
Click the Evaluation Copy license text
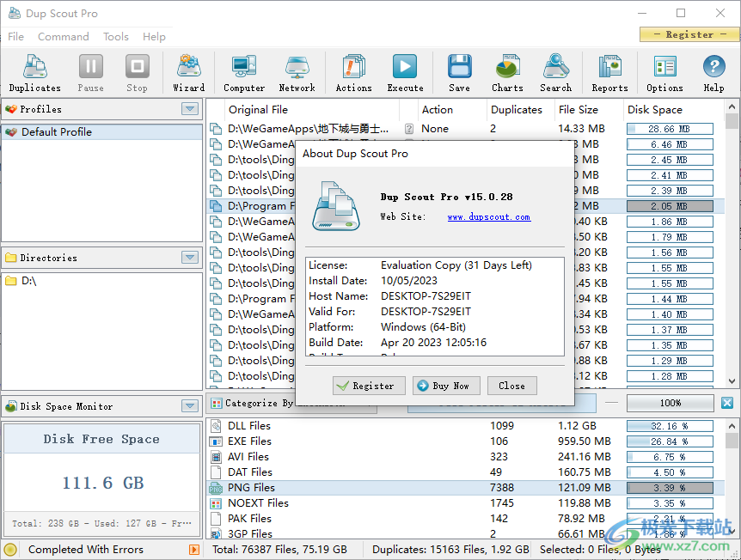click(x=456, y=265)
